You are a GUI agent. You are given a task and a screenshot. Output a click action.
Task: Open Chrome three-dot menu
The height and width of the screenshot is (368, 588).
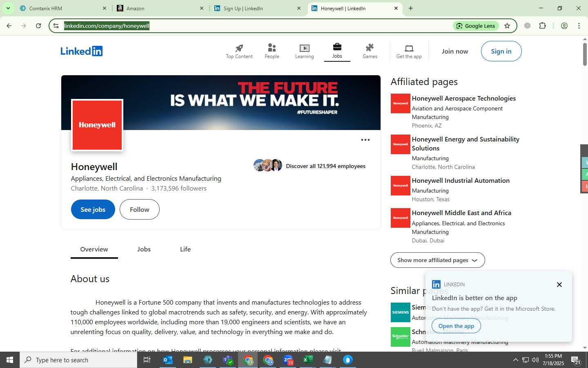[x=579, y=26]
